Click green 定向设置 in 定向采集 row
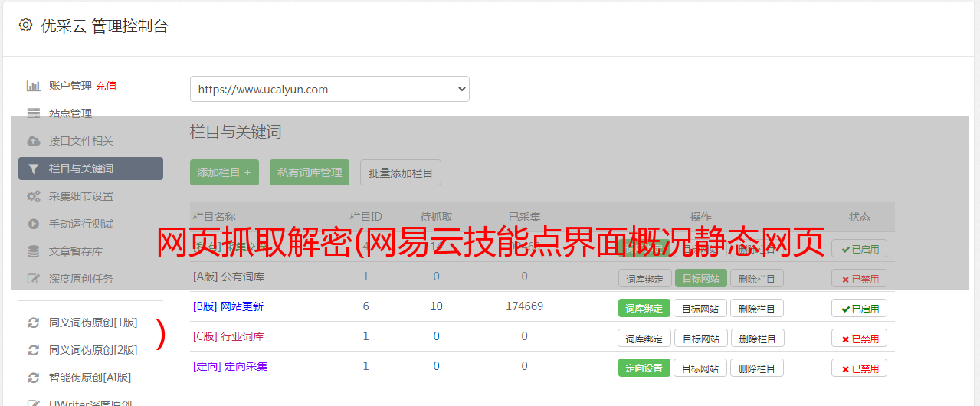Image resolution: width=980 pixels, height=406 pixels. pos(644,368)
